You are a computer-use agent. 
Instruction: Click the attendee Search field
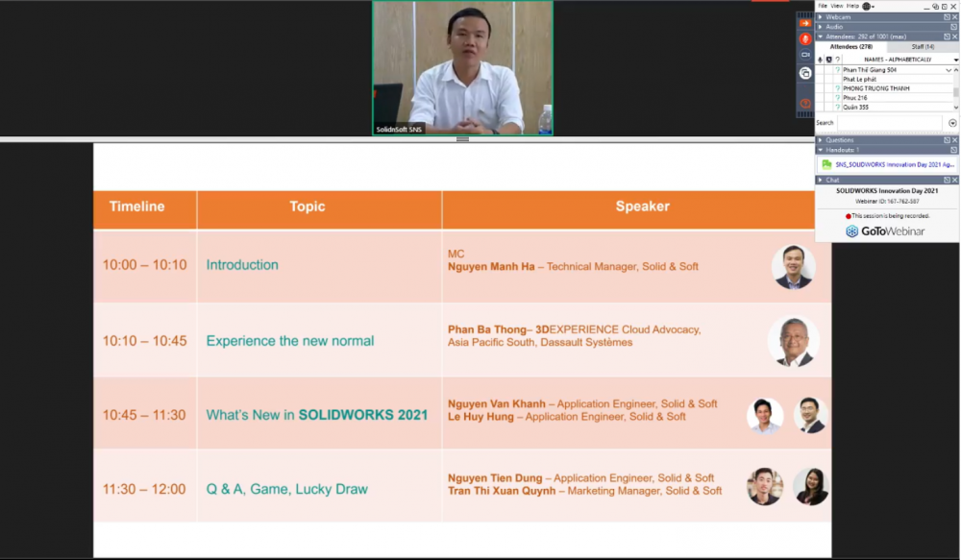point(890,123)
